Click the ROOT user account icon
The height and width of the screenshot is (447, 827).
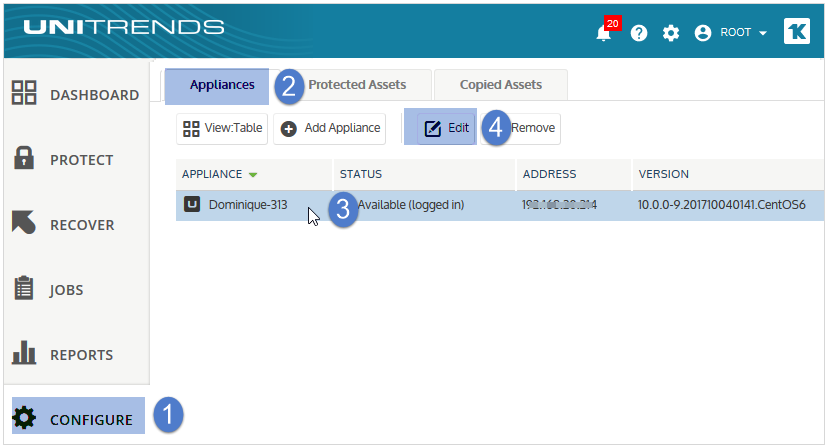703,33
